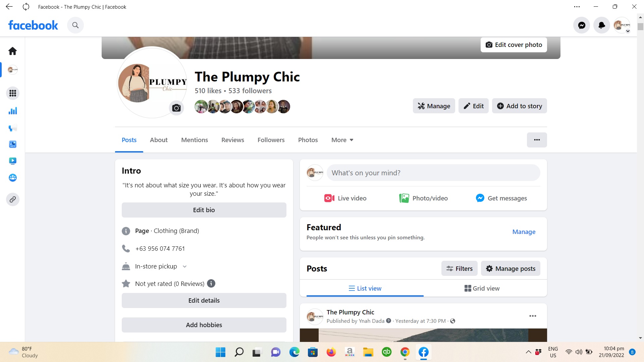
Task: Open Messenger from the top bar
Action: [x=582, y=25]
